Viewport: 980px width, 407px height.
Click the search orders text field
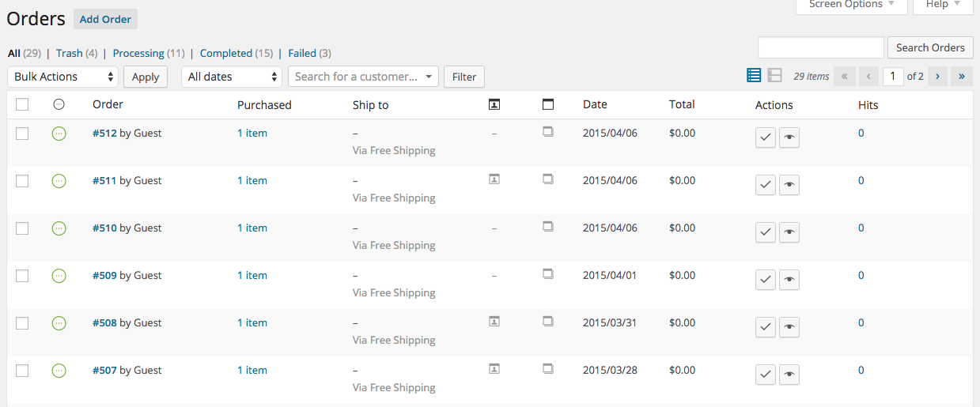820,47
